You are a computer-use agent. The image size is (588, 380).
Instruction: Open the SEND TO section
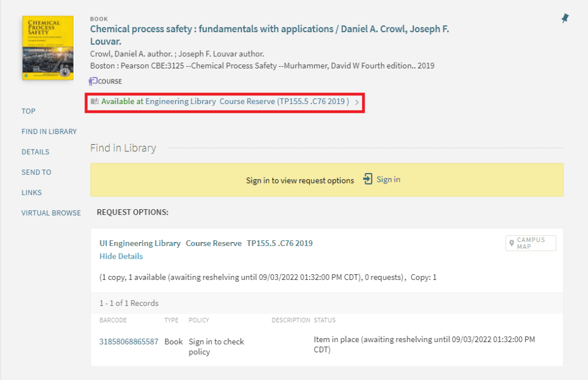36,172
